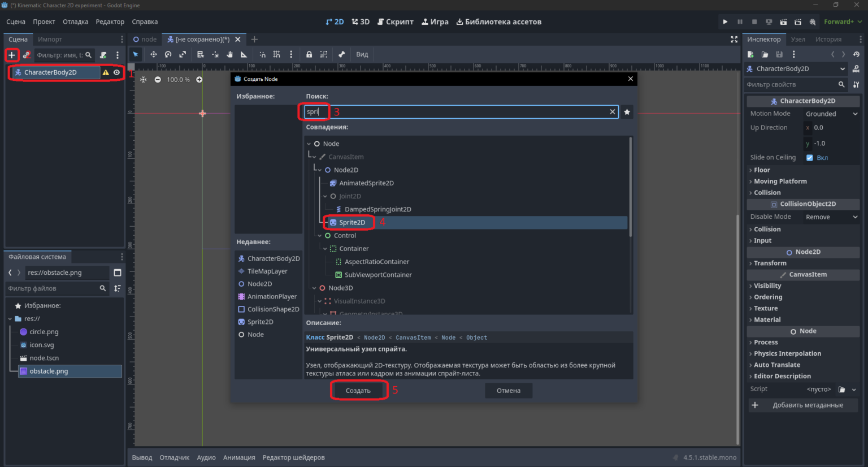This screenshot has width=868, height=467.
Task: Switch to the Узел tab in inspector
Action: tap(798, 39)
